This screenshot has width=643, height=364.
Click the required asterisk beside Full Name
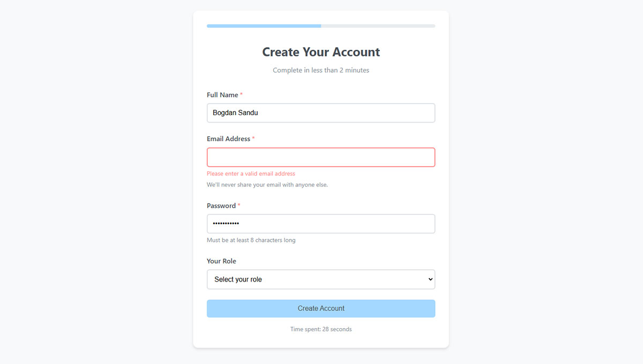pos(241,95)
